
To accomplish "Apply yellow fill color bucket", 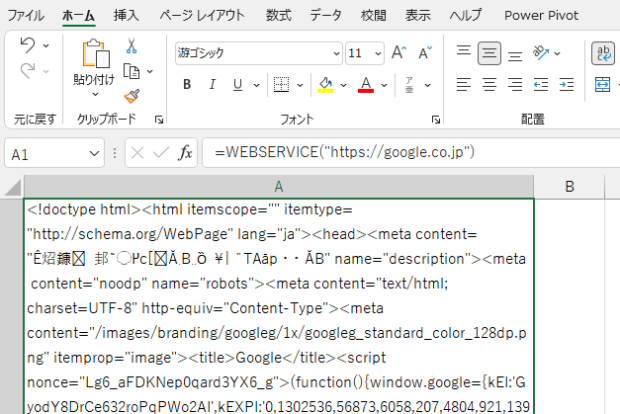I will (325, 85).
